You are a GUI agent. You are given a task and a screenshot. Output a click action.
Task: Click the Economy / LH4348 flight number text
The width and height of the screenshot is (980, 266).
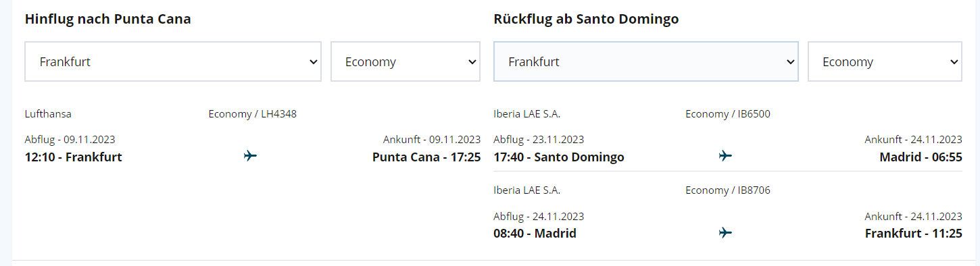pos(253,114)
